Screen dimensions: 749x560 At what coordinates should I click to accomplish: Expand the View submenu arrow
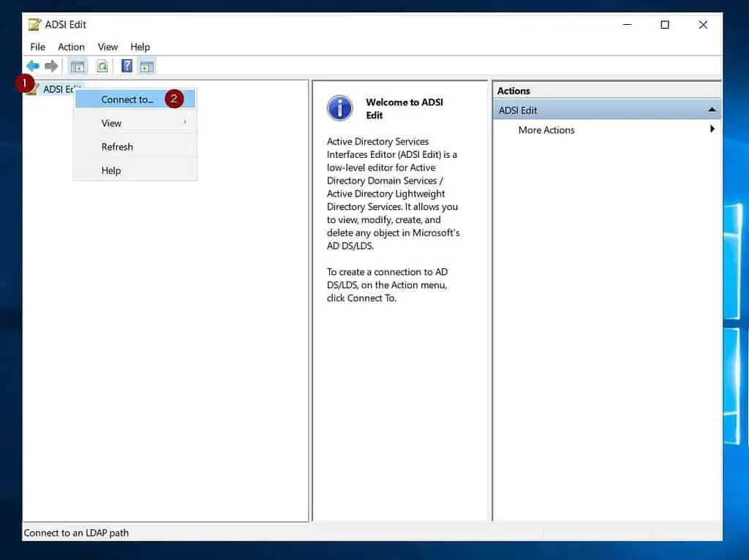[x=185, y=122]
